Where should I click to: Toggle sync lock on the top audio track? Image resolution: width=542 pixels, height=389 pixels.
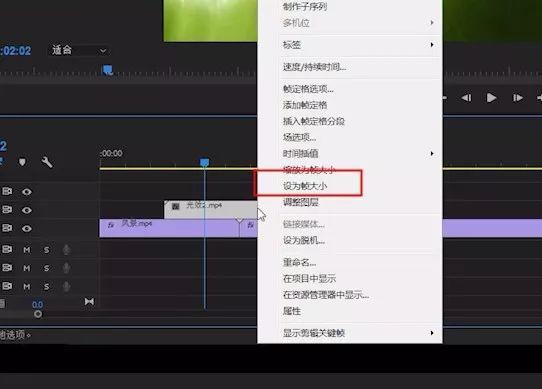tap(7, 249)
